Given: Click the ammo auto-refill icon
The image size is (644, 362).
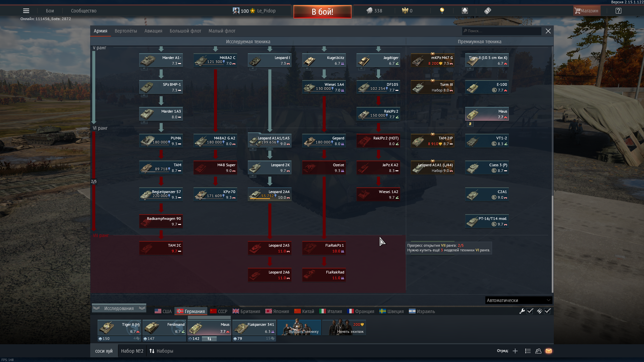Looking at the screenshot, I should point(539,311).
